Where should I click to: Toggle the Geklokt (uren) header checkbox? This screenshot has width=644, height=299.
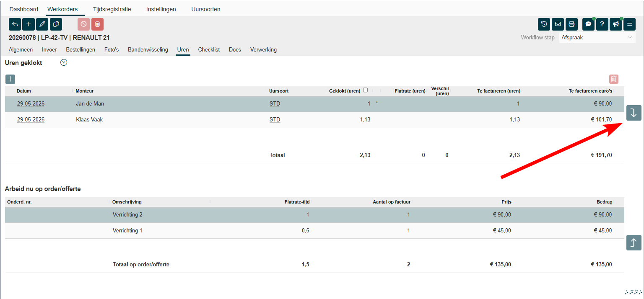366,90
